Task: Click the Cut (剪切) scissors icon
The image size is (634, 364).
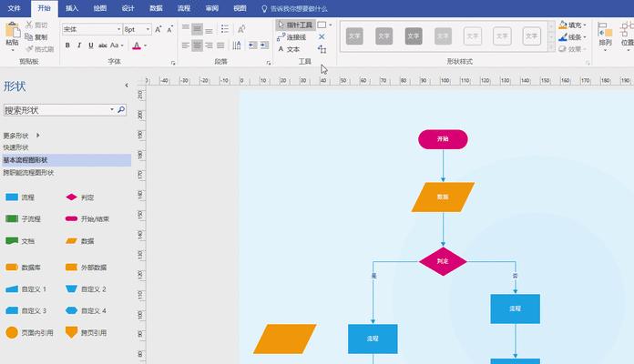Action: pyautogui.click(x=29, y=25)
